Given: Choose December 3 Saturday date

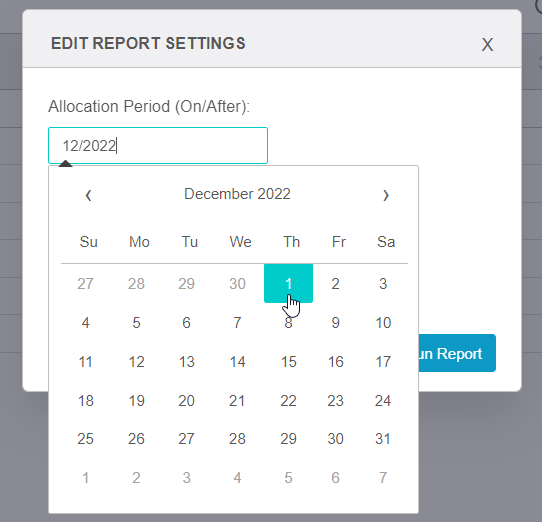Looking at the screenshot, I should click(x=383, y=283).
